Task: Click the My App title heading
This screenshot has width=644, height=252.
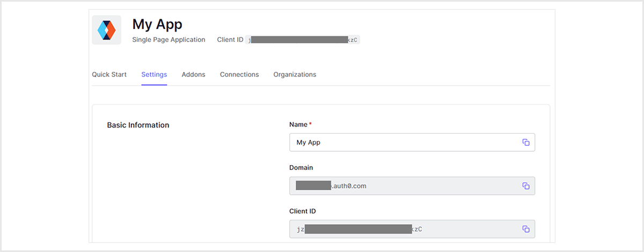Action: point(157,24)
